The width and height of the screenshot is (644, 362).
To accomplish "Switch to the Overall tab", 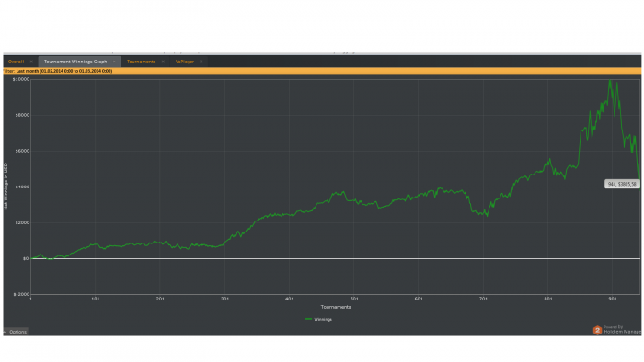I will pyautogui.click(x=16, y=62).
